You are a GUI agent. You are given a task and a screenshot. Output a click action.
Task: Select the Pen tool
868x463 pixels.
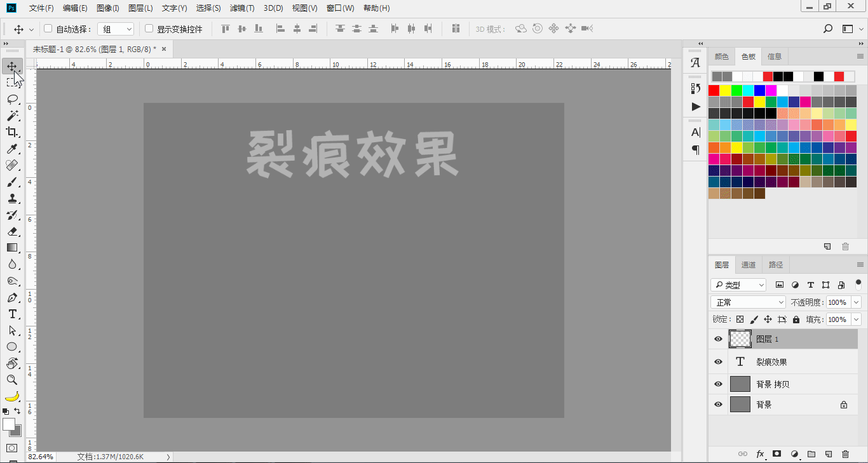tap(12, 297)
